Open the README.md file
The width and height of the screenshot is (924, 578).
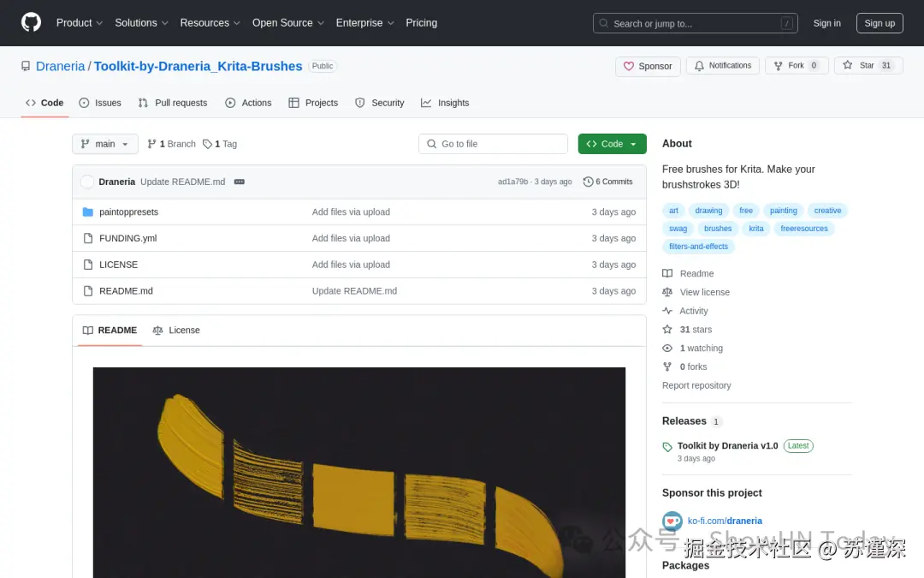click(126, 291)
